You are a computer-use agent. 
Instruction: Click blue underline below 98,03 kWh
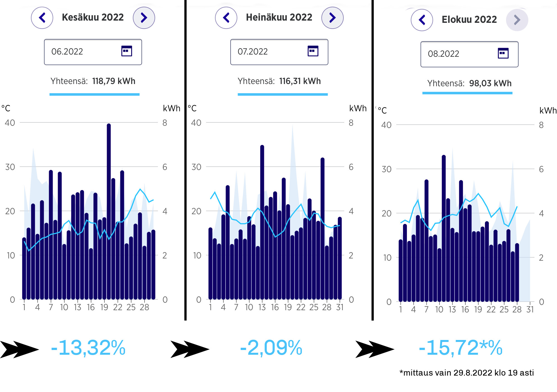[467, 93]
